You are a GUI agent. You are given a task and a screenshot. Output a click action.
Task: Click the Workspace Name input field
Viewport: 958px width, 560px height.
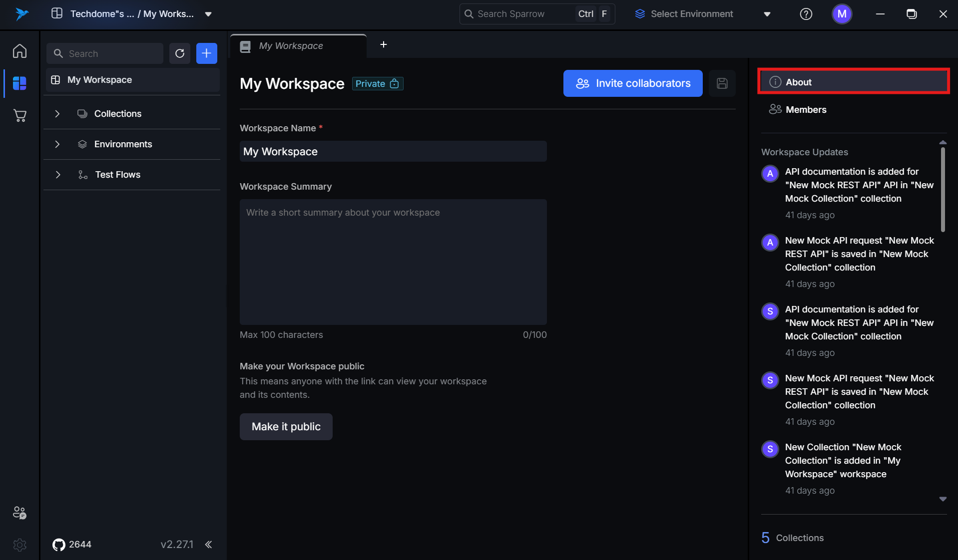(393, 151)
